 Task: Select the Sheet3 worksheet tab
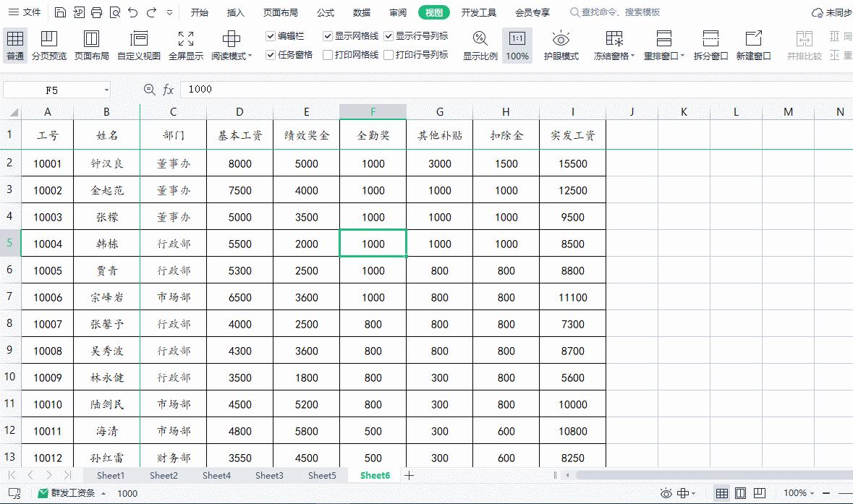pos(269,475)
